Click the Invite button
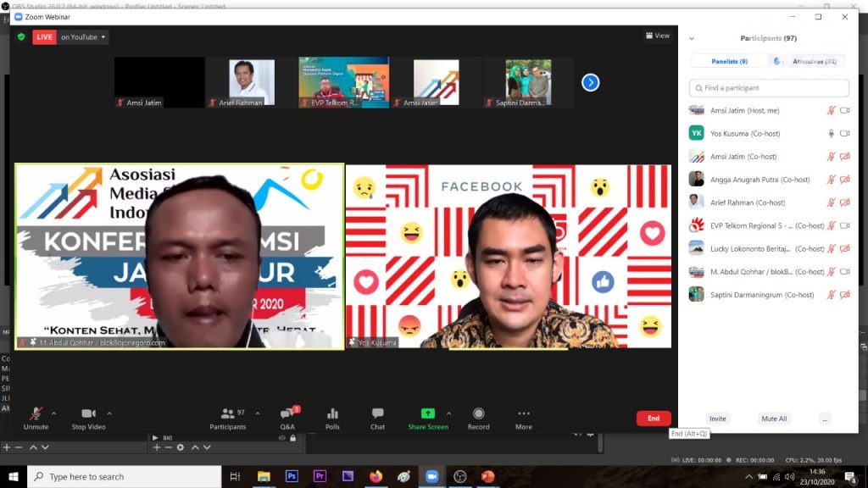 [717, 419]
